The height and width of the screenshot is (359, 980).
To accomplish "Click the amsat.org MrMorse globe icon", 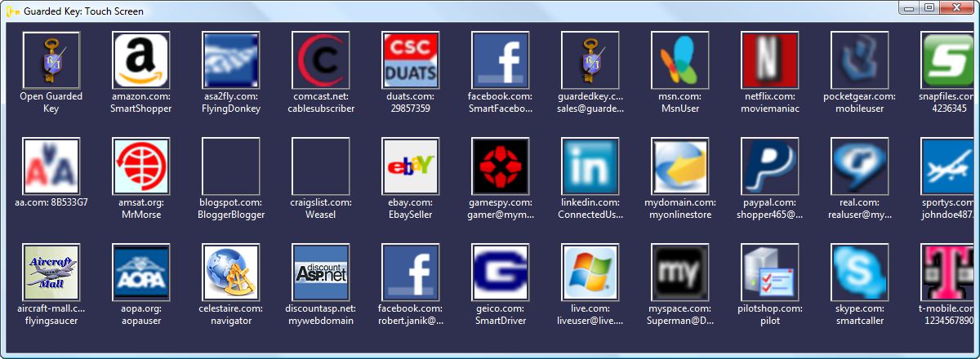I will pyautogui.click(x=141, y=166).
